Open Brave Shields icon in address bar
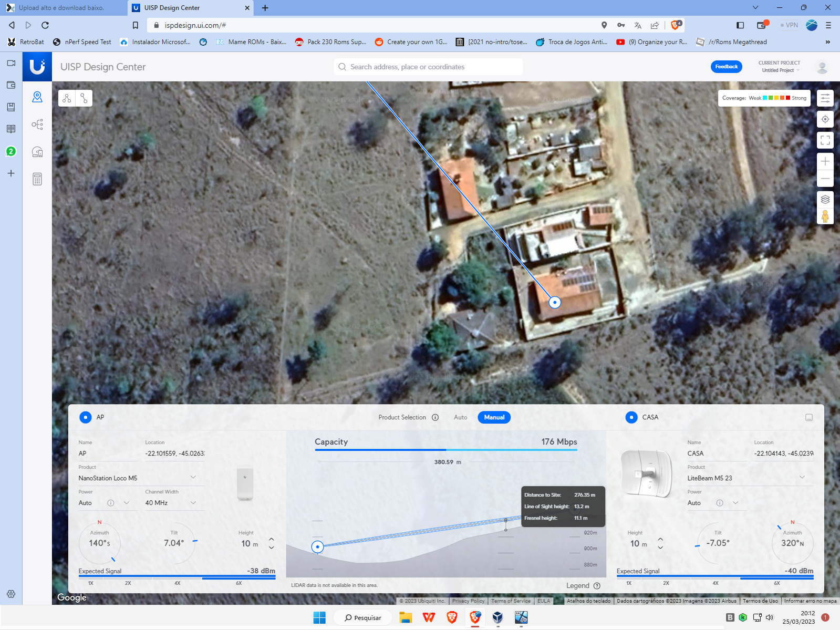Screen dimensions: 840x630 [x=676, y=25]
